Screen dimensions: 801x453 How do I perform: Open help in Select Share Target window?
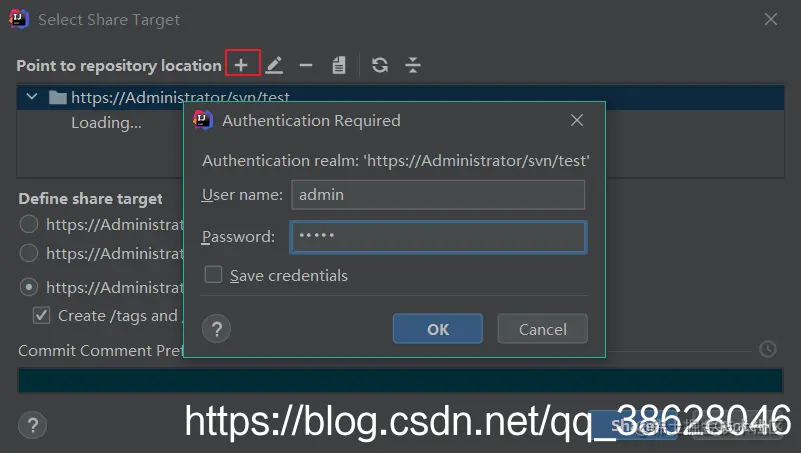click(33, 425)
